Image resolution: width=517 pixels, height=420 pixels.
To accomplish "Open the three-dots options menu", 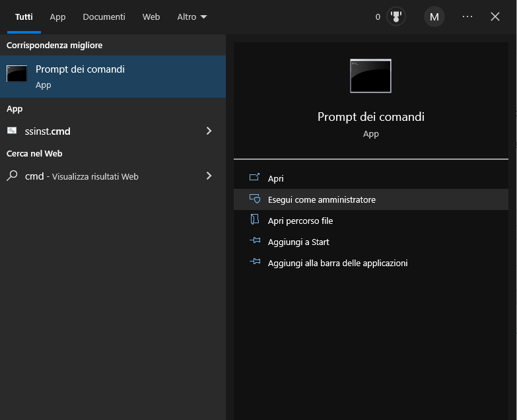I will click(467, 17).
